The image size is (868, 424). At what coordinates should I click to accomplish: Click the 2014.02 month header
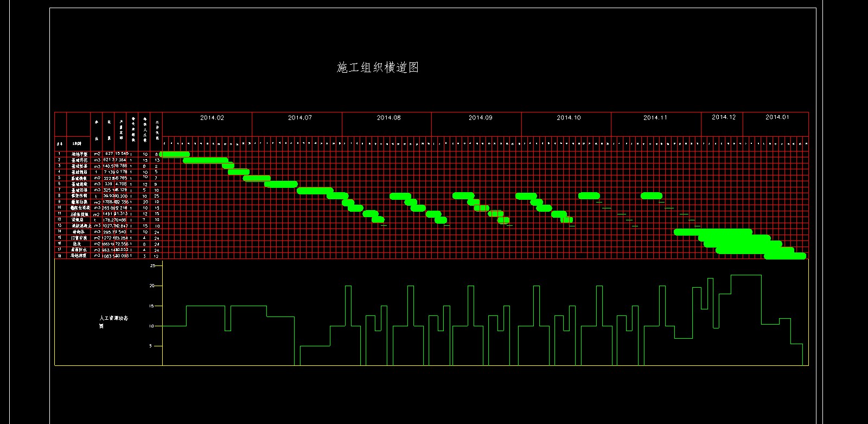click(x=212, y=118)
